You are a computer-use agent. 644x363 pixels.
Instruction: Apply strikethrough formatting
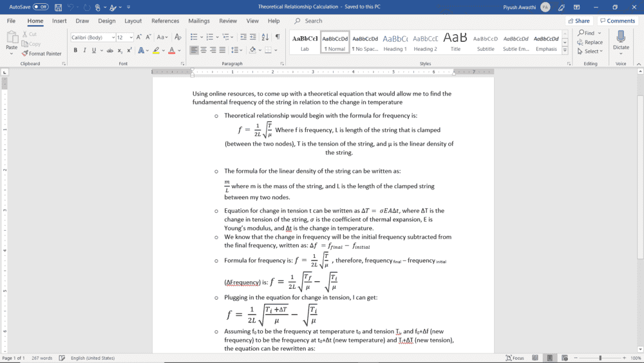[x=109, y=50]
